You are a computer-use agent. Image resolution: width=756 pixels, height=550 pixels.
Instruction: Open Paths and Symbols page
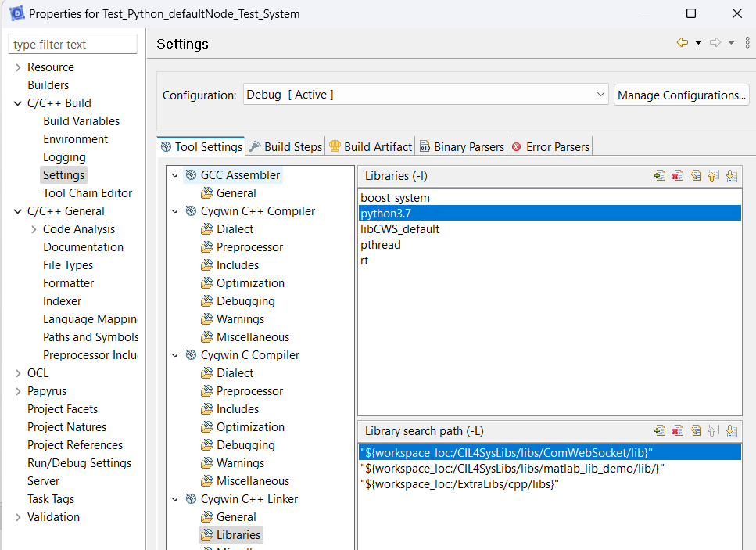pos(90,337)
